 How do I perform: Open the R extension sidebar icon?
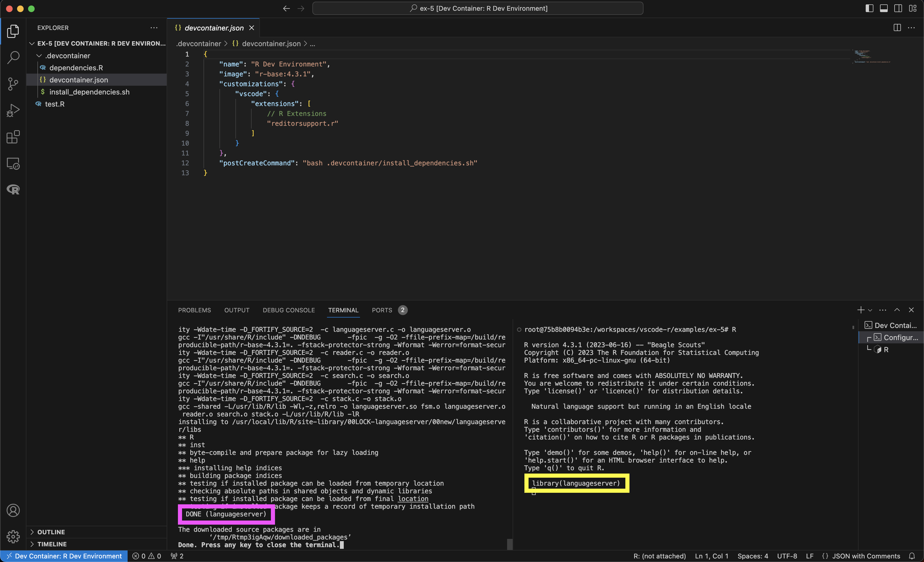pos(13,190)
